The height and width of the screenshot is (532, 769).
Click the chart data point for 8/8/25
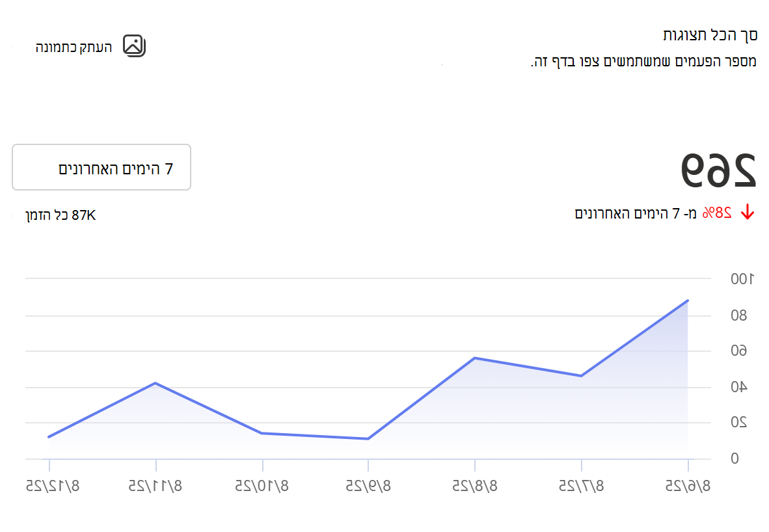475,358
